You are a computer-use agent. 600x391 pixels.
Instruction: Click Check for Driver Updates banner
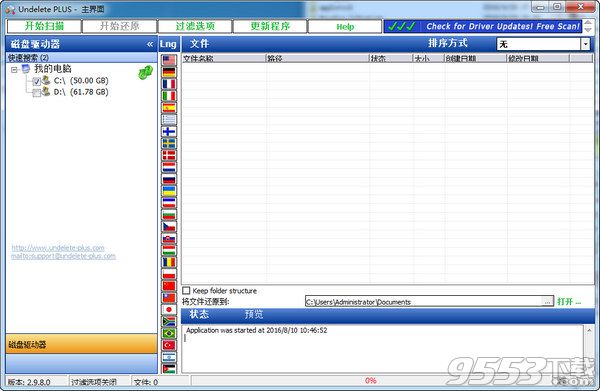pos(483,26)
